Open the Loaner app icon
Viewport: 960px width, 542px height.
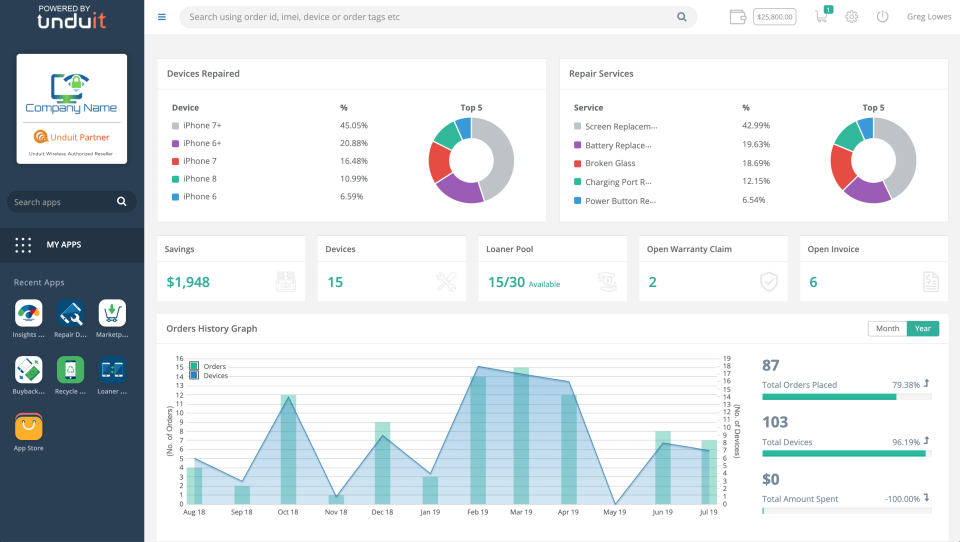click(112, 370)
